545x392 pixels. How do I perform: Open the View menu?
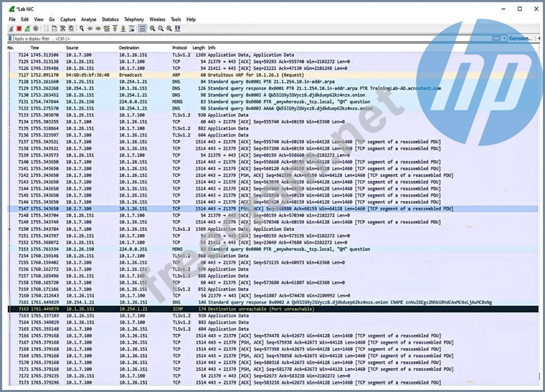[x=39, y=19]
